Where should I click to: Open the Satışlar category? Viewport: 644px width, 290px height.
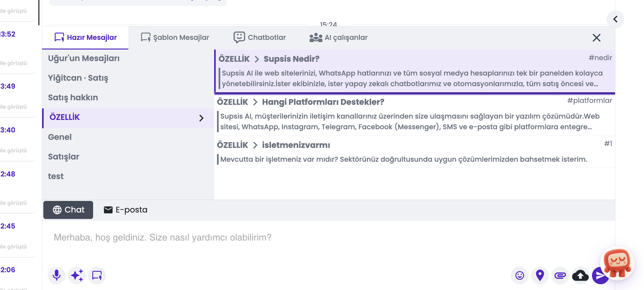(x=128, y=157)
